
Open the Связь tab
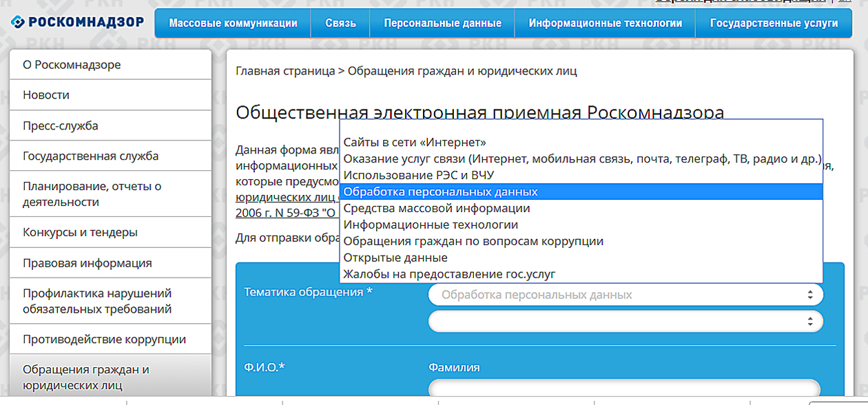click(341, 23)
